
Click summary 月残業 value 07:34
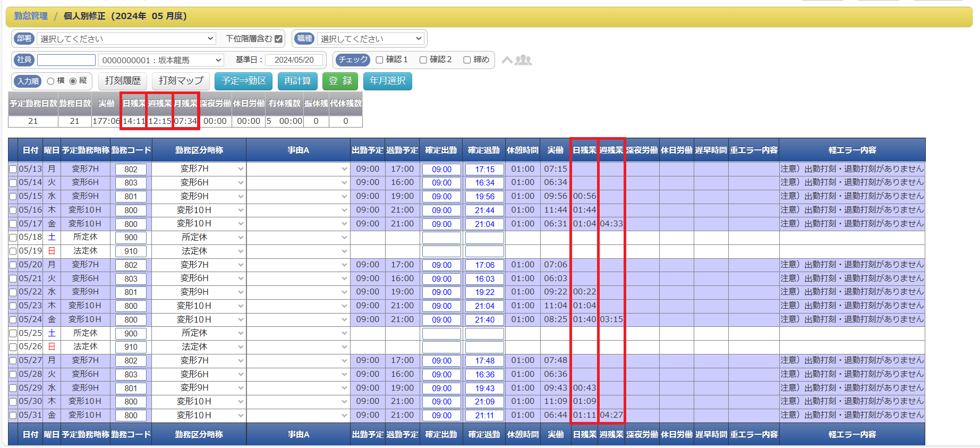186,121
